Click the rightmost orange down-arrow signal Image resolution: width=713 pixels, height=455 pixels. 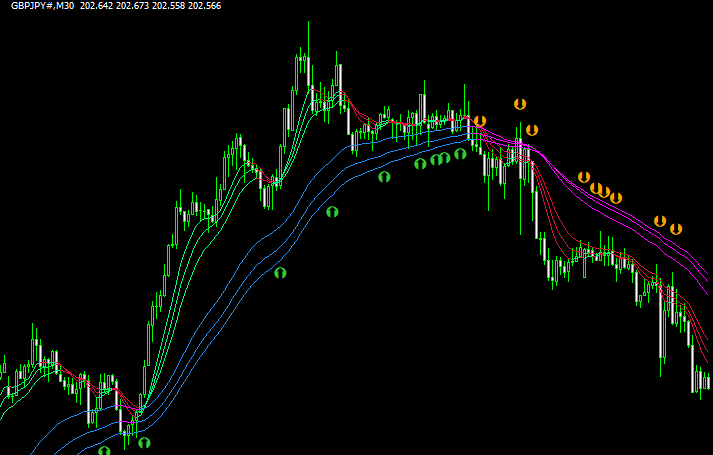(x=676, y=228)
